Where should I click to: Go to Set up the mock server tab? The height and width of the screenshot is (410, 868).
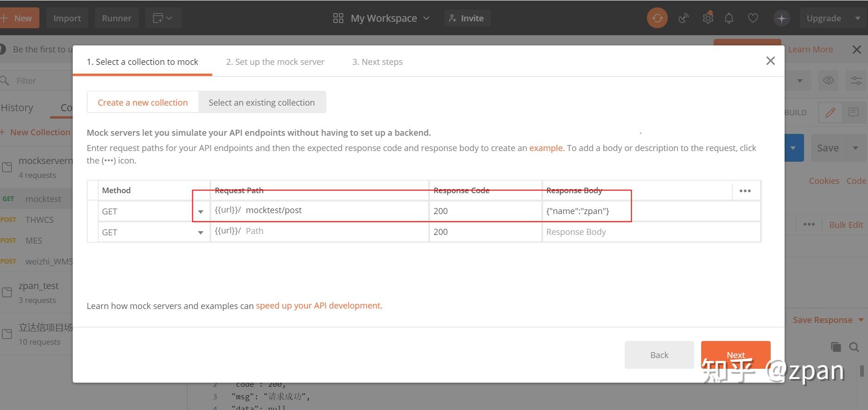[x=275, y=62]
